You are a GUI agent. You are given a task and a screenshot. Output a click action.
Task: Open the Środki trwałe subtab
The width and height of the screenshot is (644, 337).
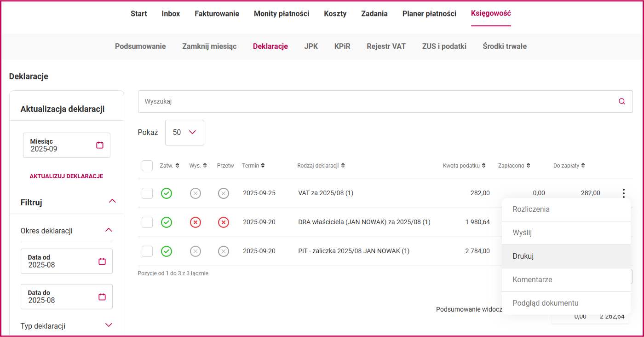[x=505, y=46]
